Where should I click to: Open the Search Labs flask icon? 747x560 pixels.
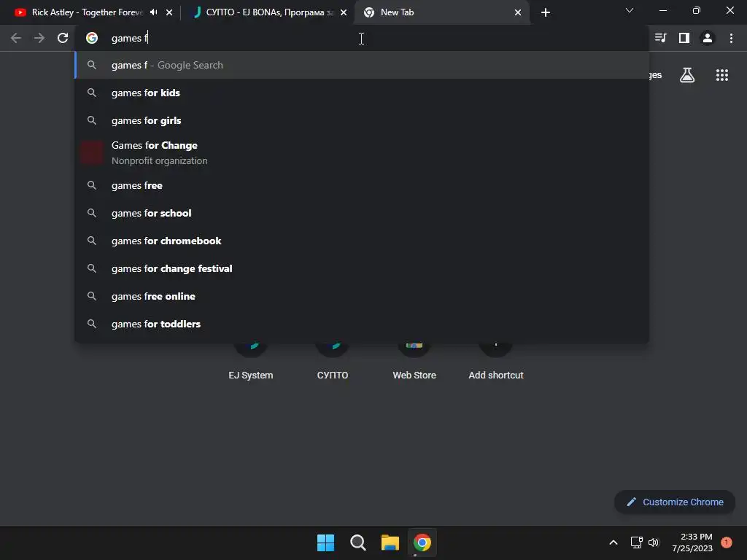pos(687,75)
